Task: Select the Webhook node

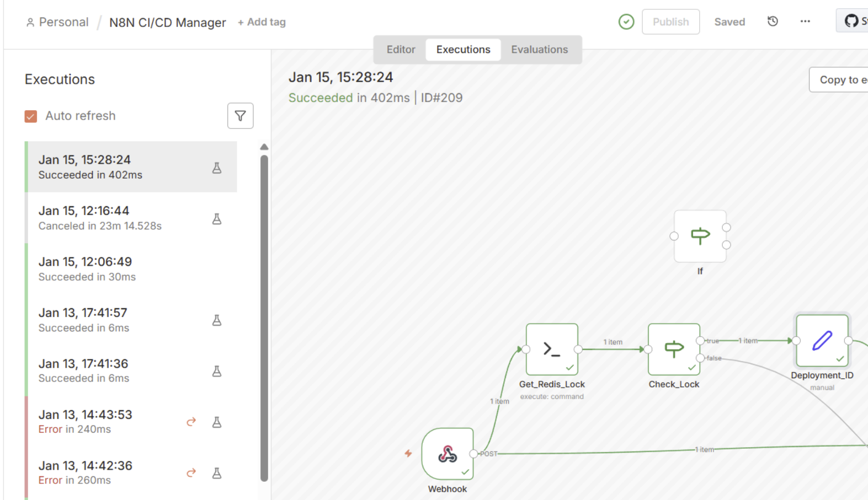Action: tap(448, 454)
